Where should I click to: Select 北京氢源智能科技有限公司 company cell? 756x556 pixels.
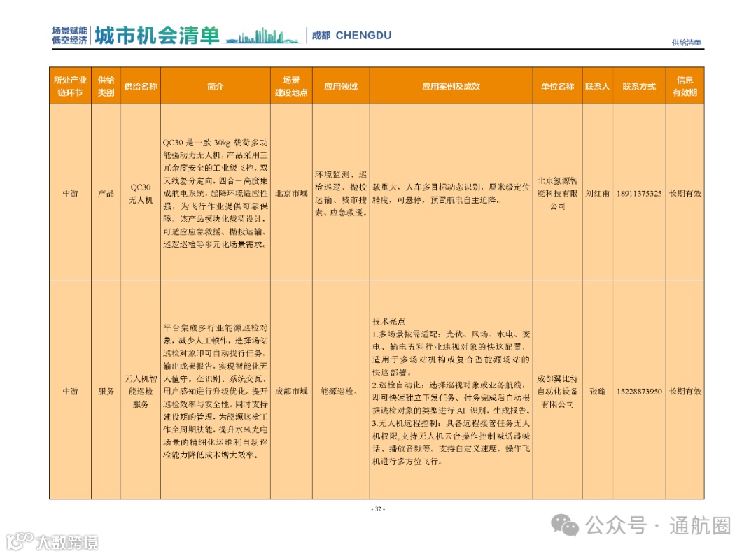557,193
